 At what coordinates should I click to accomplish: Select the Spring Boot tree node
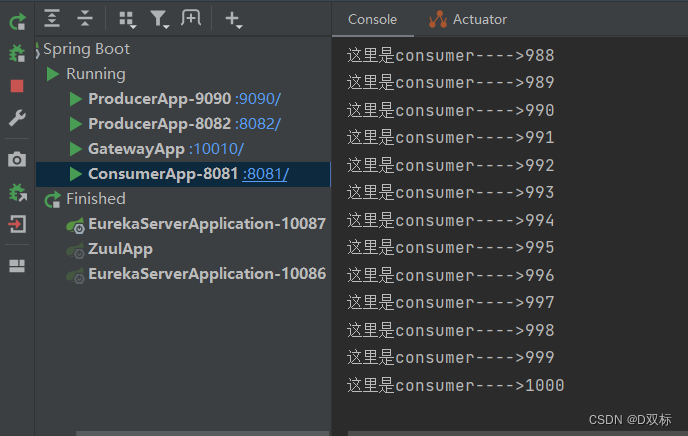pos(86,49)
